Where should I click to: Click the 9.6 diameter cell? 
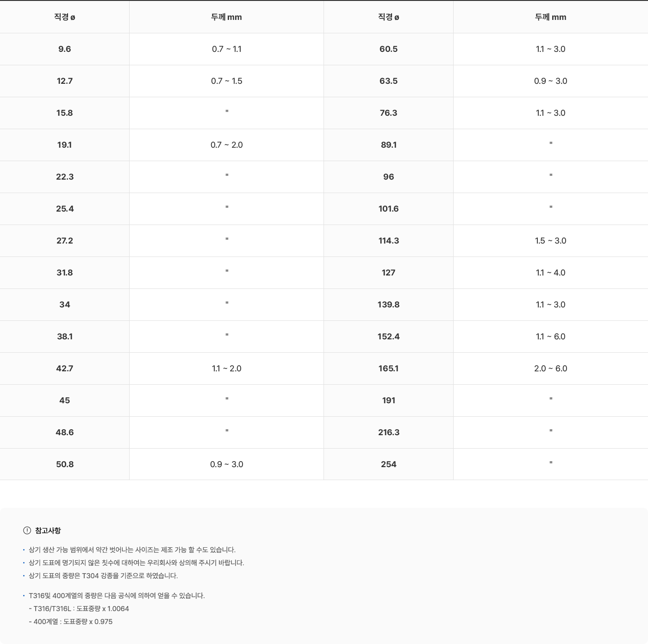64,49
